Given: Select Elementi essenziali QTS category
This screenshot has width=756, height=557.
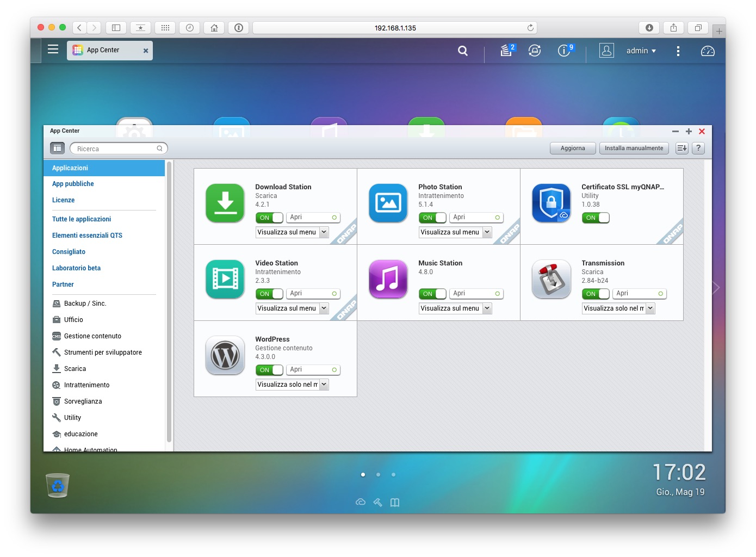Looking at the screenshot, I should click(87, 236).
